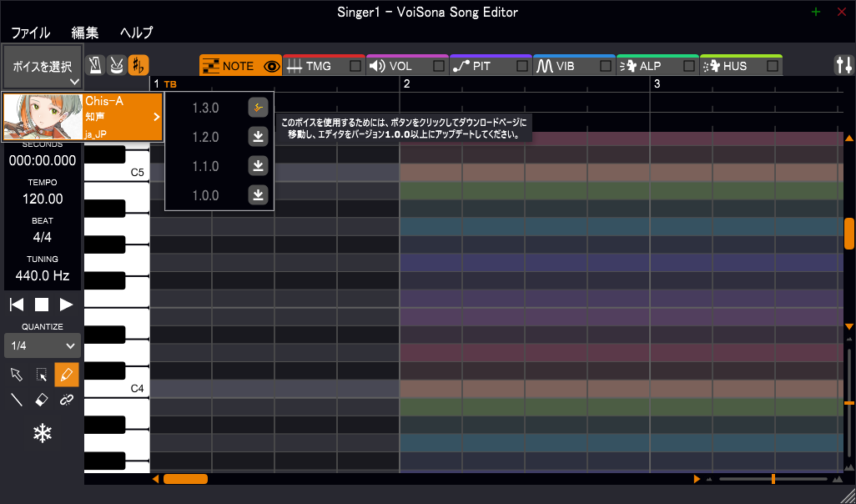This screenshot has width=856, height=504.
Task: Click the BEAT value 4/4
Action: click(x=43, y=237)
